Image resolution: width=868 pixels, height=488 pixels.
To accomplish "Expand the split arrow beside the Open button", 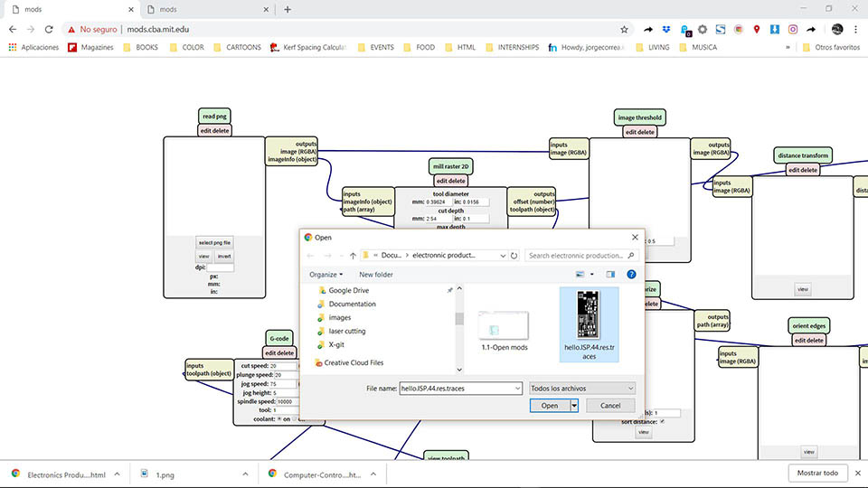I will tap(574, 406).
